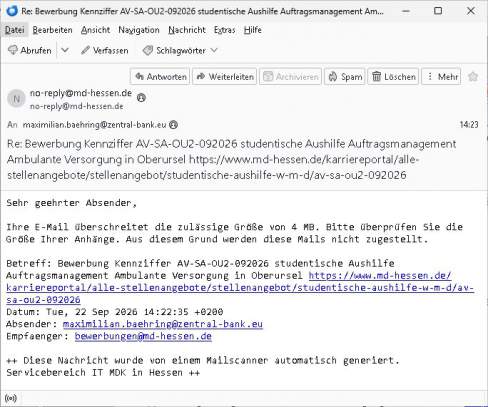488x407 pixels.
Task: Expand the Abrufen dropdown arrow
Action: point(65,51)
